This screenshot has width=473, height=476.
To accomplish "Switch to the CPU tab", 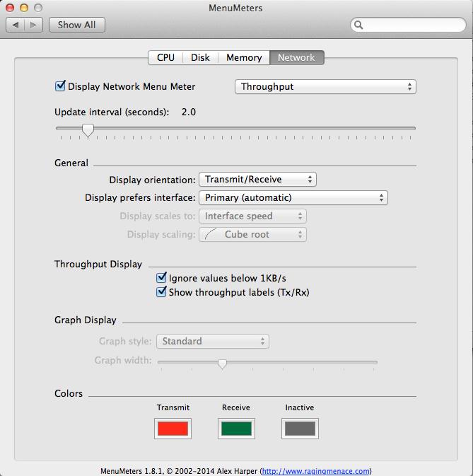I will point(165,58).
